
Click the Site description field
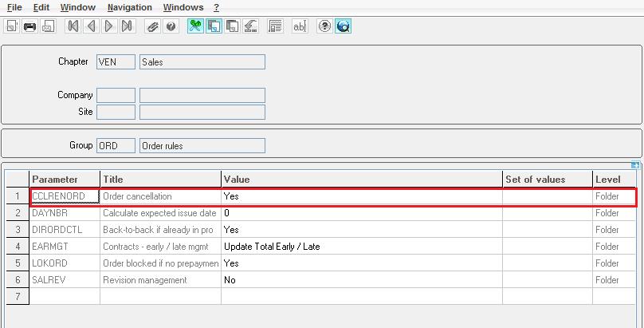(x=202, y=112)
